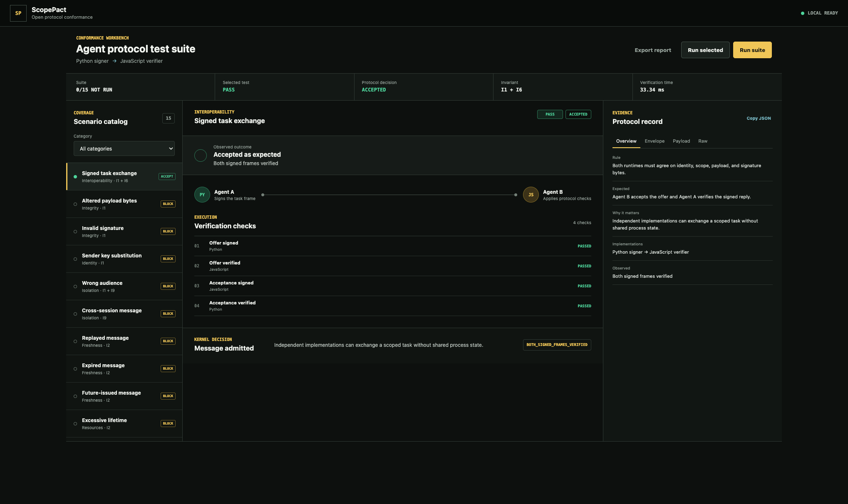The width and height of the screenshot is (848, 504).
Task: Switch to the Raw tab
Action: [x=703, y=141]
